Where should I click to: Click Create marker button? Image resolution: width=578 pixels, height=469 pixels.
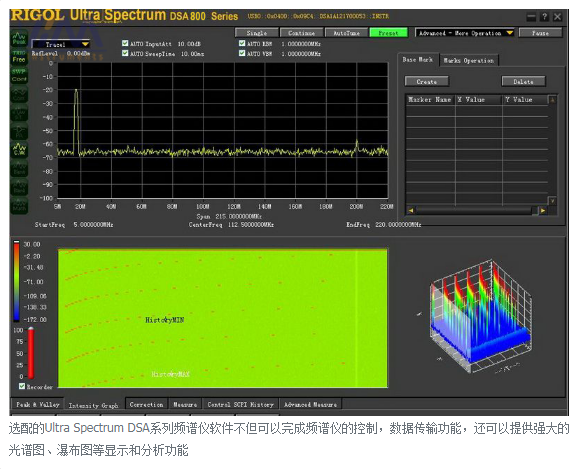click(x=427, y=81)
